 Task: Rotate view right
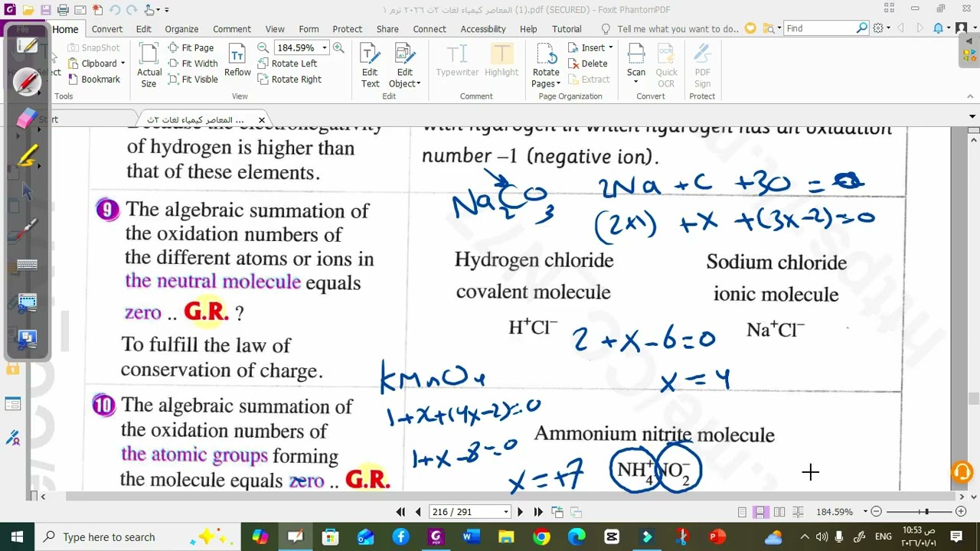[289, 79]
